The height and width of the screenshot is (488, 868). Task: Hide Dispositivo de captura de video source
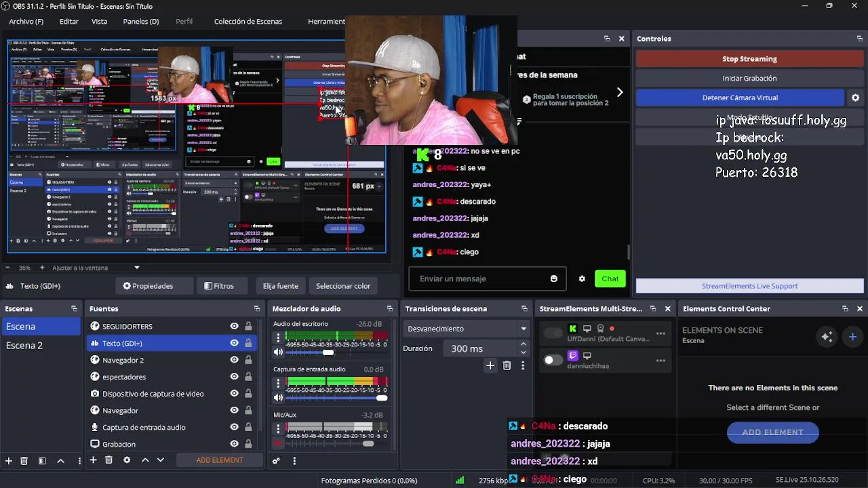pos(234,393)
